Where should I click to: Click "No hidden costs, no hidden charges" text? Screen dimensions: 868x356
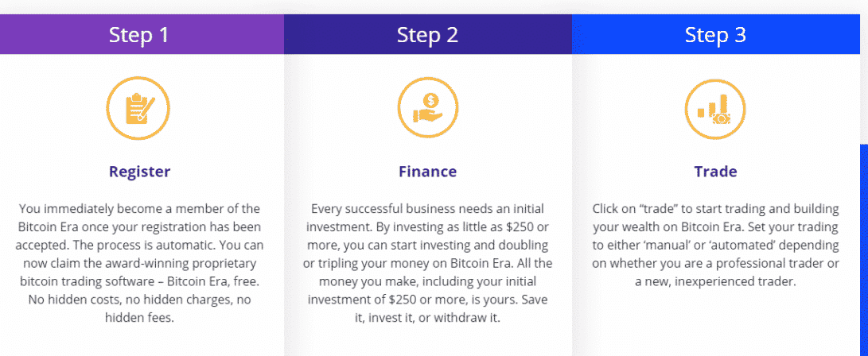(139, 300)
